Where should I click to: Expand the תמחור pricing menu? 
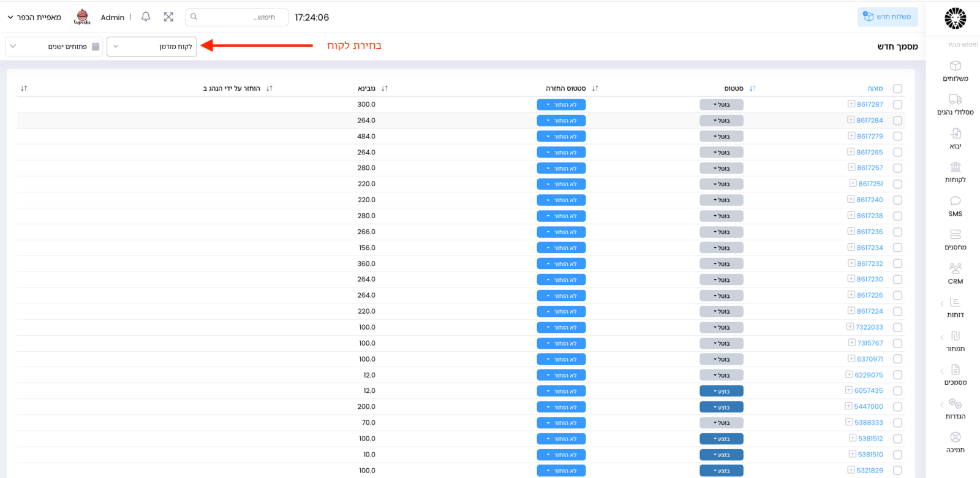955,341
